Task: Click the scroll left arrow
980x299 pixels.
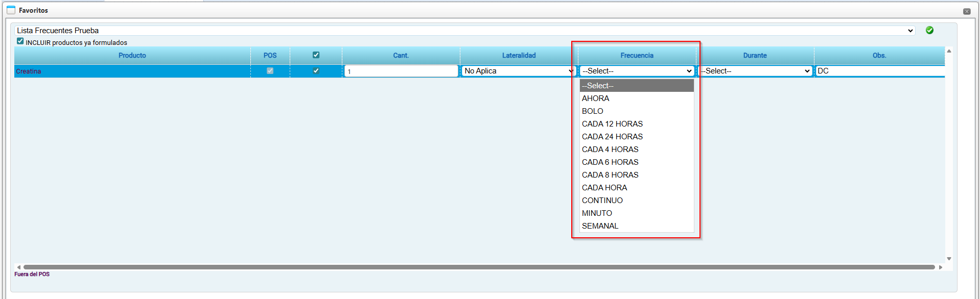Action: tap(19, 267)
